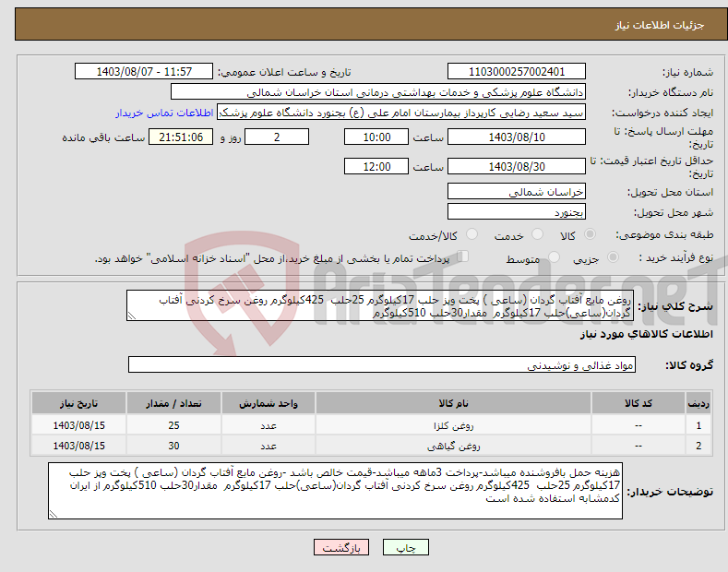Image resolution: width=728 pixels, height=572 pixels.
Task: Click the resize handle of need description box
Action: pyautogui.click(x=132, y=316)
